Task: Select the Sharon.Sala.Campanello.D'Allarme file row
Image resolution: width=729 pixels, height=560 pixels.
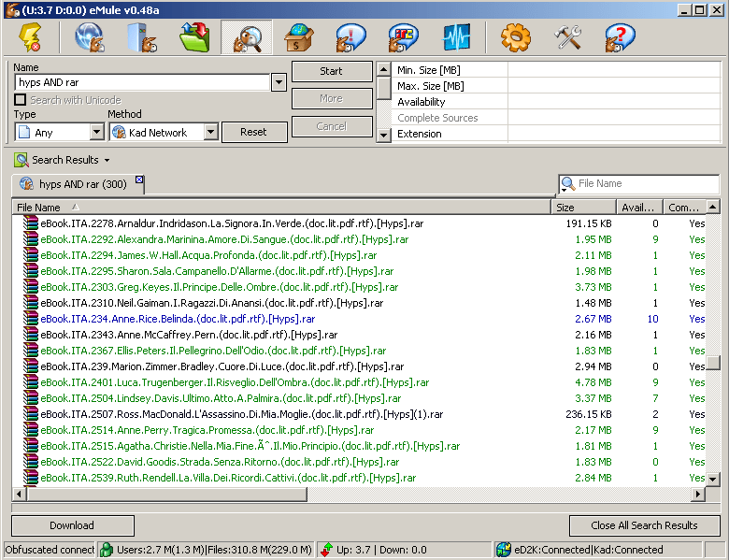Action: (359, 271)
